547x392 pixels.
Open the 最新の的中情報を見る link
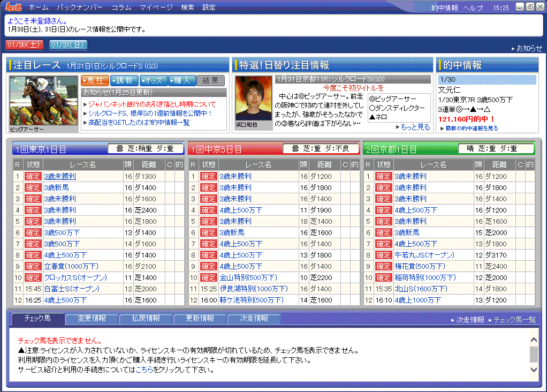pyautogui.click(x=469, y=129)
